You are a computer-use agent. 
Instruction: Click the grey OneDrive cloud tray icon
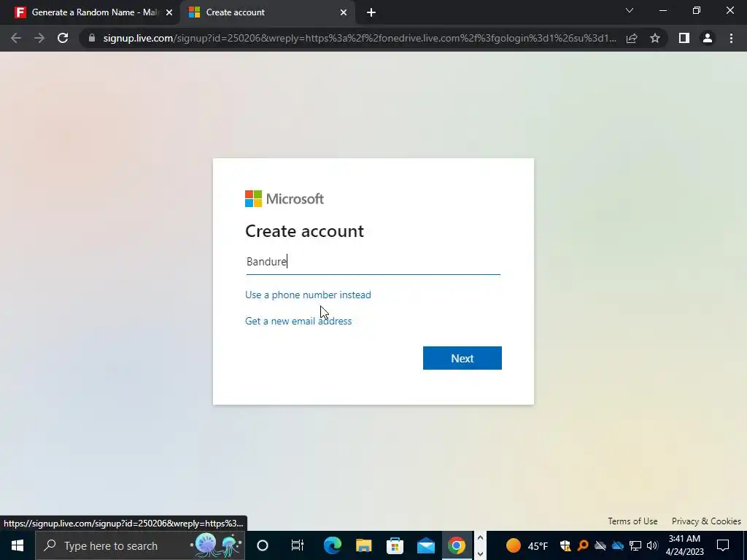[600, 545]
